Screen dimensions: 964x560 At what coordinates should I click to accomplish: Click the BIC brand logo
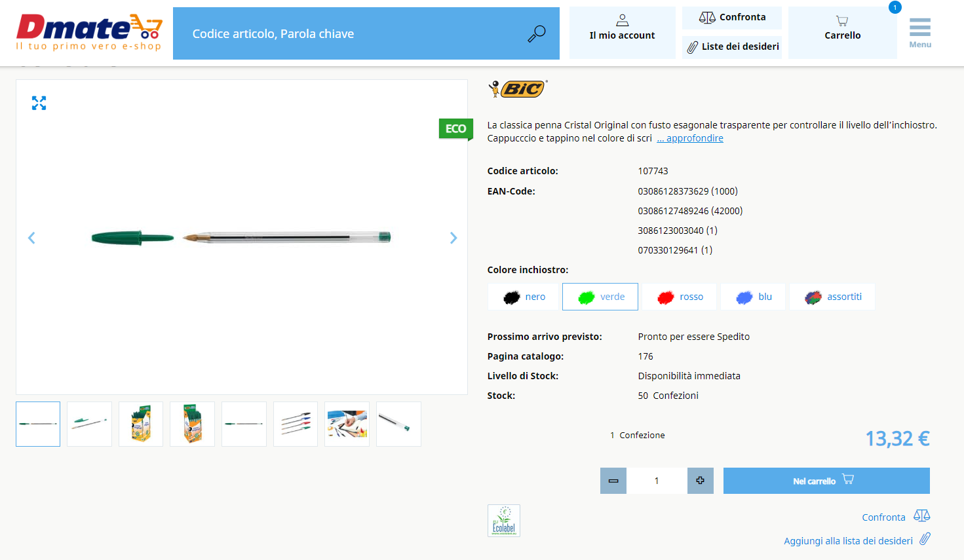518,88
